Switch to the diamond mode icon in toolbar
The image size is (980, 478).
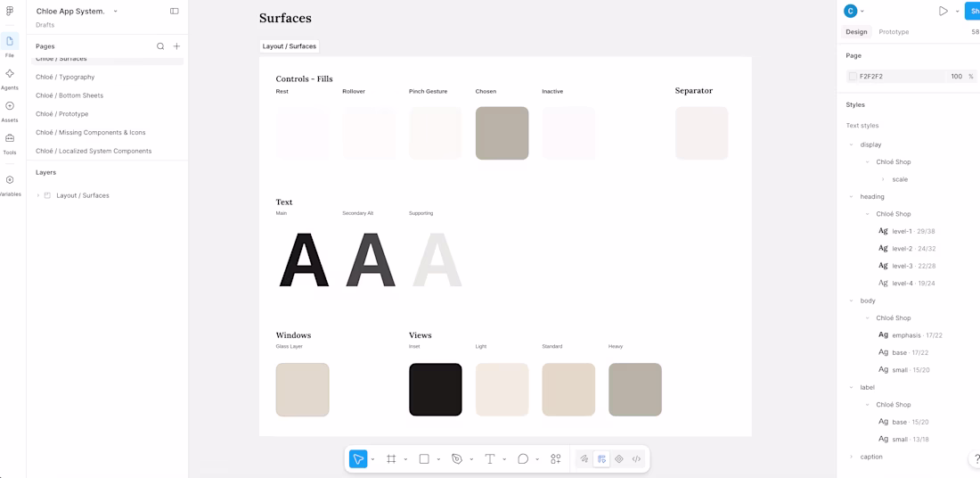[619, 459]
